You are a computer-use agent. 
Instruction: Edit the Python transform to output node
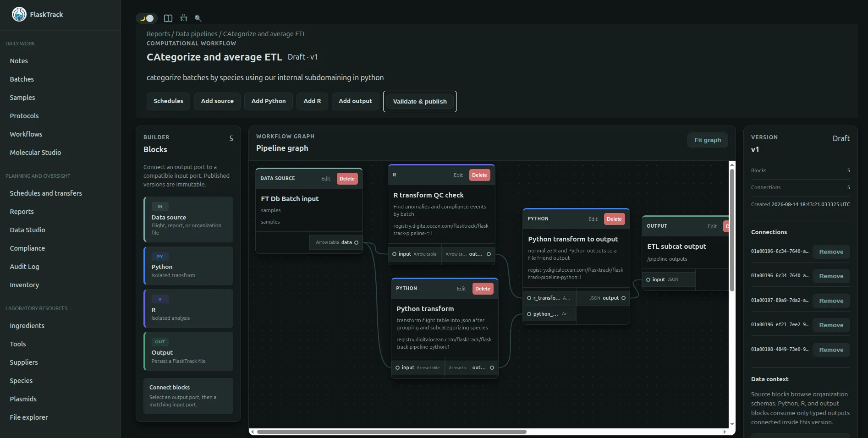point(593,219)
